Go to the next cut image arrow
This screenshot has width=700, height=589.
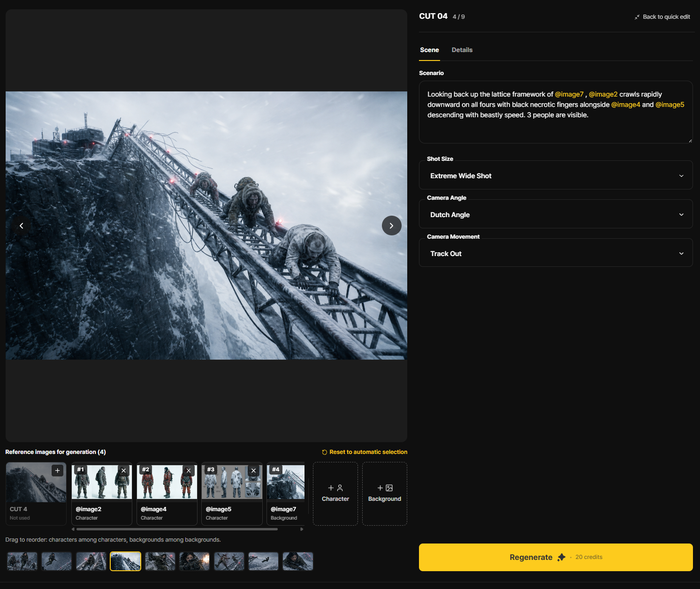tap(391, 226)
